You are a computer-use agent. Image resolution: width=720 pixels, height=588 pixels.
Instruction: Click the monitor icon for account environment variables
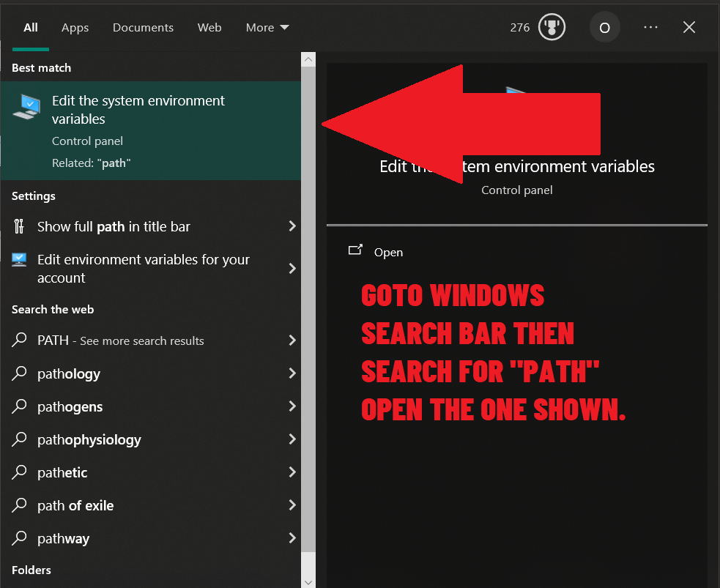click(x=20, y=260)
